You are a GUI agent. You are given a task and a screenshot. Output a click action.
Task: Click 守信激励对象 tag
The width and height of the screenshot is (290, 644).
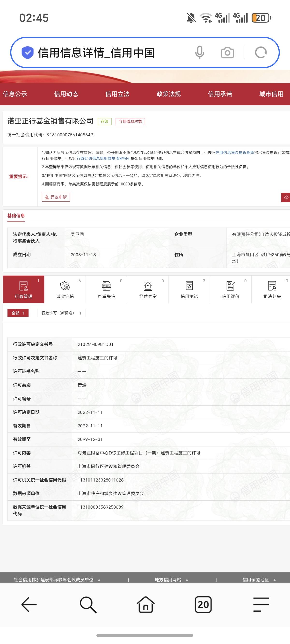(130, 122)
